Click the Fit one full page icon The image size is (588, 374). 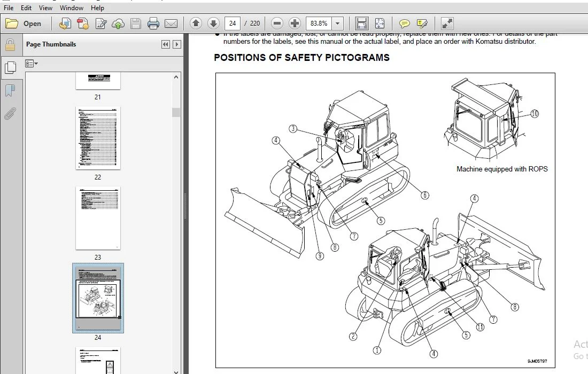click(380, 24)
